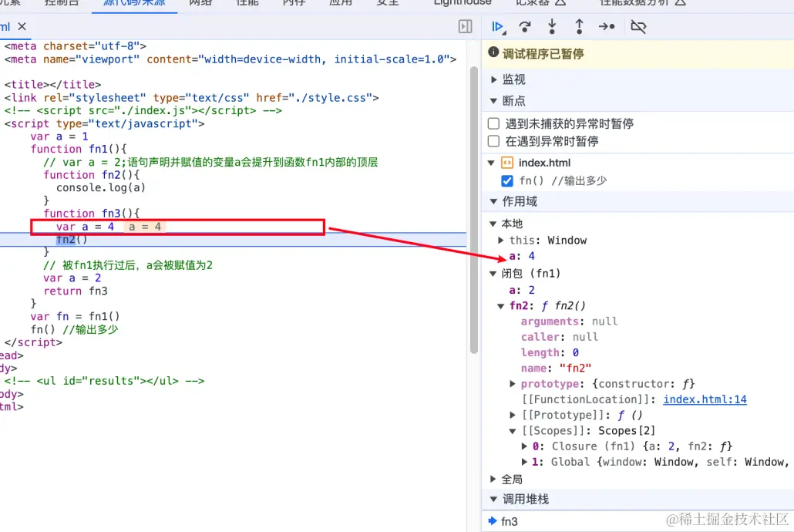Screen dimensions: 794x532
Task: Collapse the fn2: ƒ fn2() entry
Action: [x=501, y=306]
